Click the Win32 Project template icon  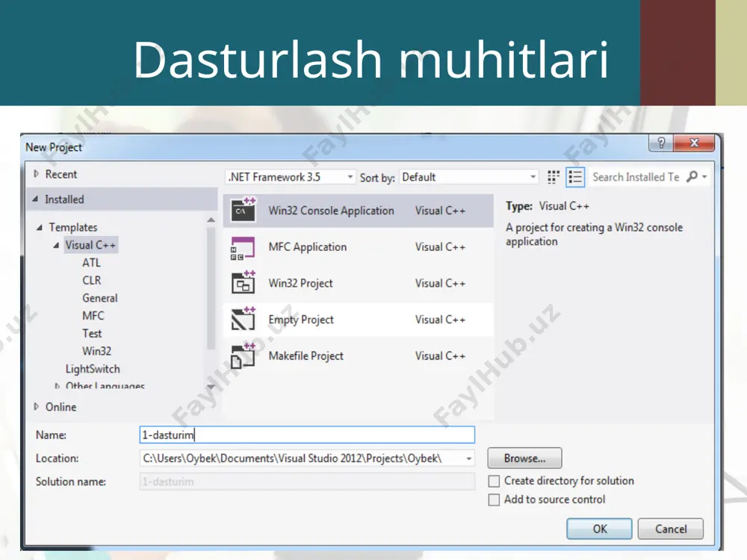pos(243,282)
